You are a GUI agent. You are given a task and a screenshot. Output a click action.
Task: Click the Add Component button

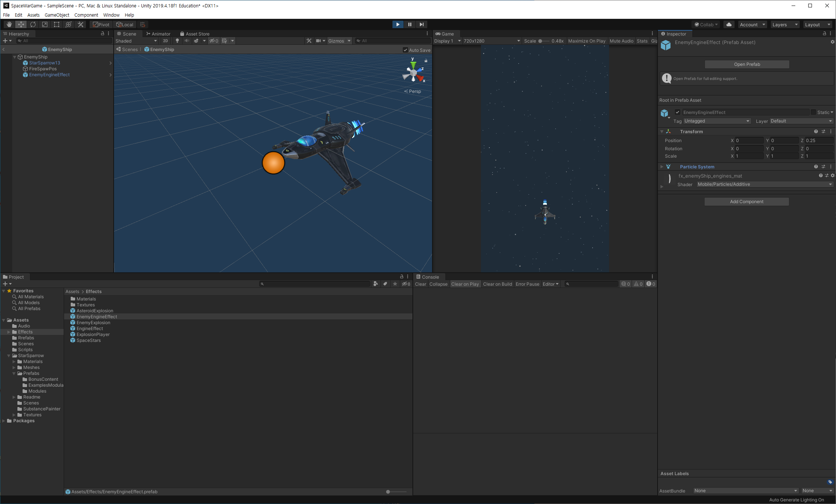746,202
